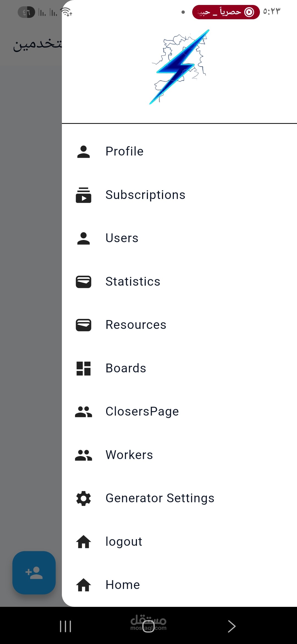The height and width of the screenshot is (644, 297).
Task: Open the Statistics page label
Action: (133, 282)
